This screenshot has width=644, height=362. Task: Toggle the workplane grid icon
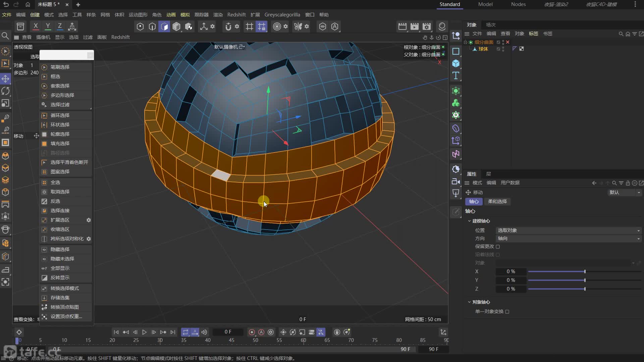click(x=249, y=26)
